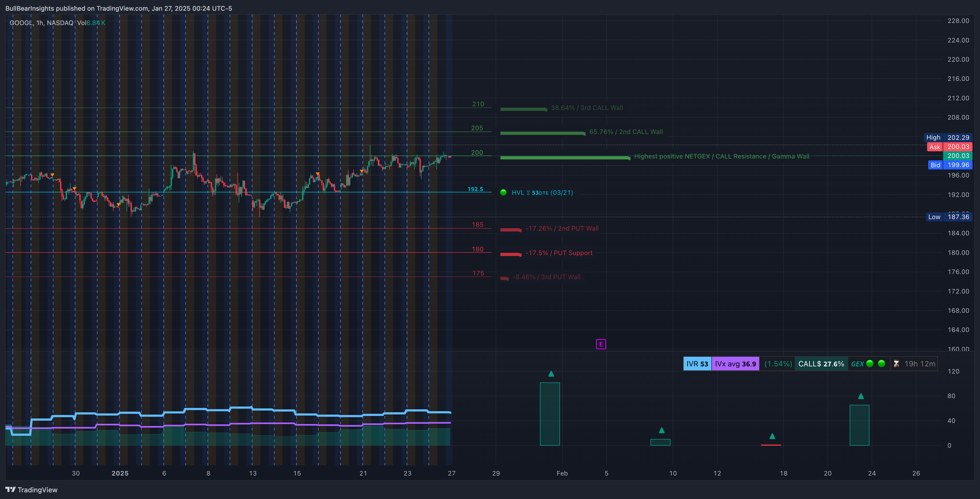Click the small teal histogram bar before Feb 10
This screenshot has height=499, width=980.
click(x=660, y=442)
